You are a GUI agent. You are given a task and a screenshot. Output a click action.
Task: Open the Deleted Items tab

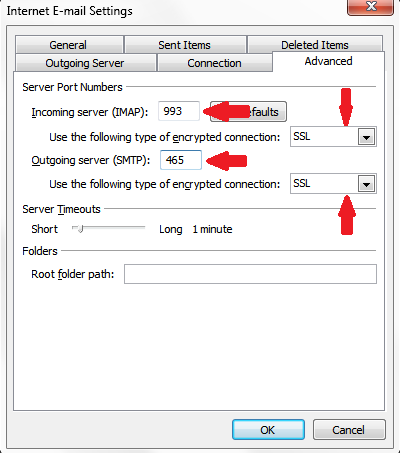point(315,44)
